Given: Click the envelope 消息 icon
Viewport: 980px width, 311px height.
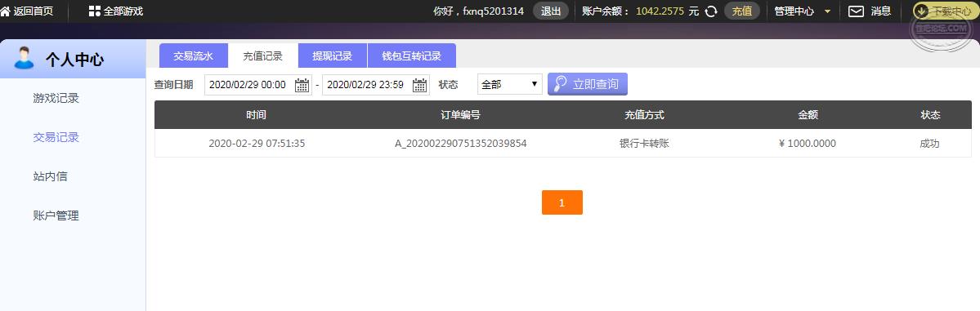Looking at the screenshot, I should click(x=856, y=11).
